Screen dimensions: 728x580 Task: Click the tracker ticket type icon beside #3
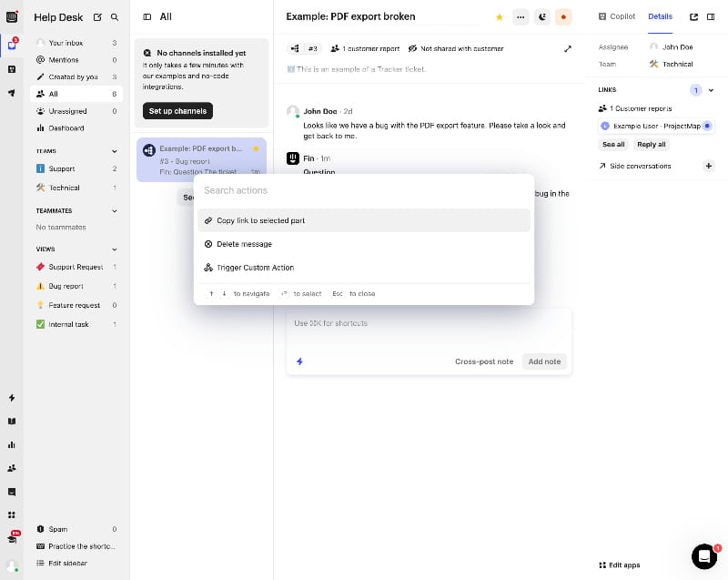295,48
